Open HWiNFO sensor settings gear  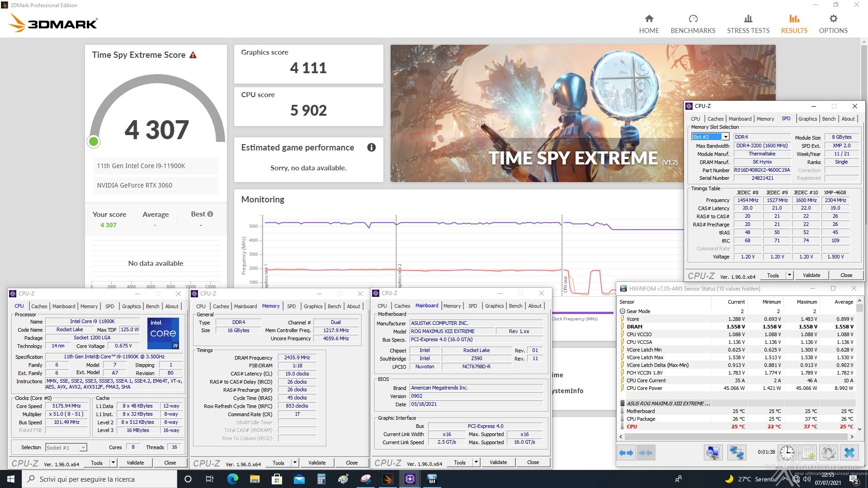828,452
